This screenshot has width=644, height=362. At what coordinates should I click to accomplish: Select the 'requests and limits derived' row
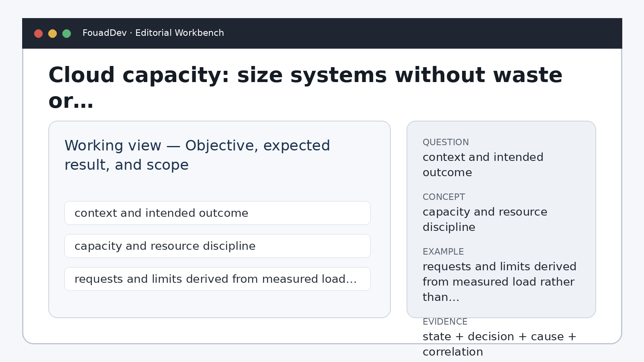pos(217,279)
